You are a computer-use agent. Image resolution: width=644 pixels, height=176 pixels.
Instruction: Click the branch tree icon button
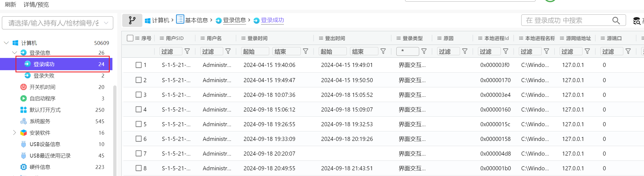tap(132, 20)
